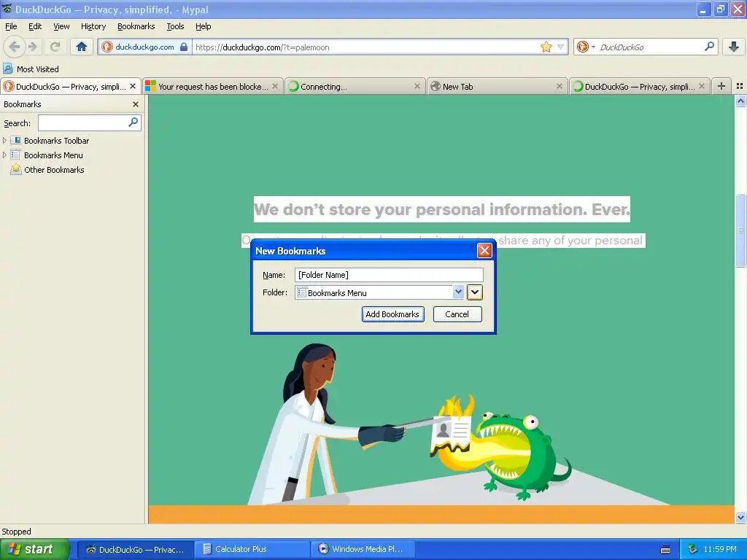Close the Bookmarks sidebar
The image size is (747, 560).
[136, 104]
